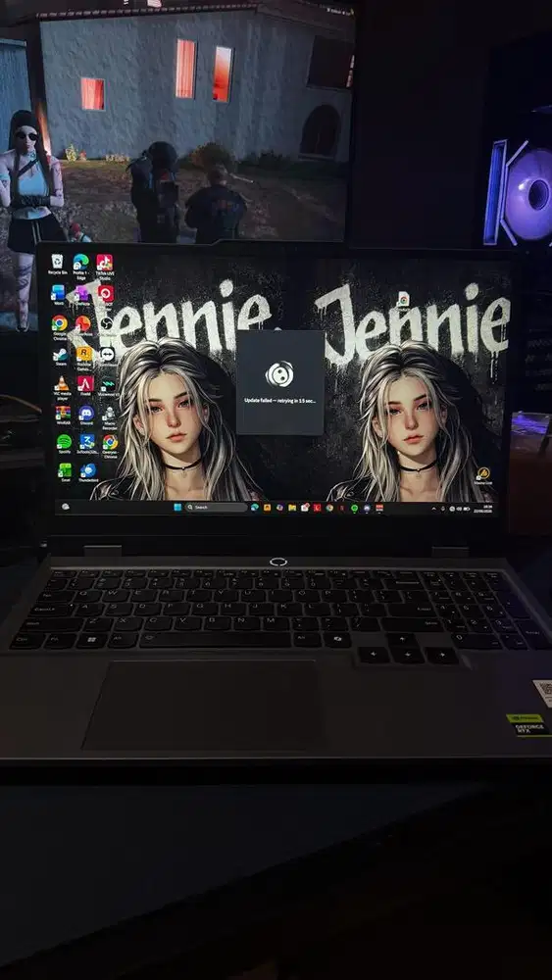Click the taskbar Search box
This screenshot has width=552, height=980.
point(216,507)
